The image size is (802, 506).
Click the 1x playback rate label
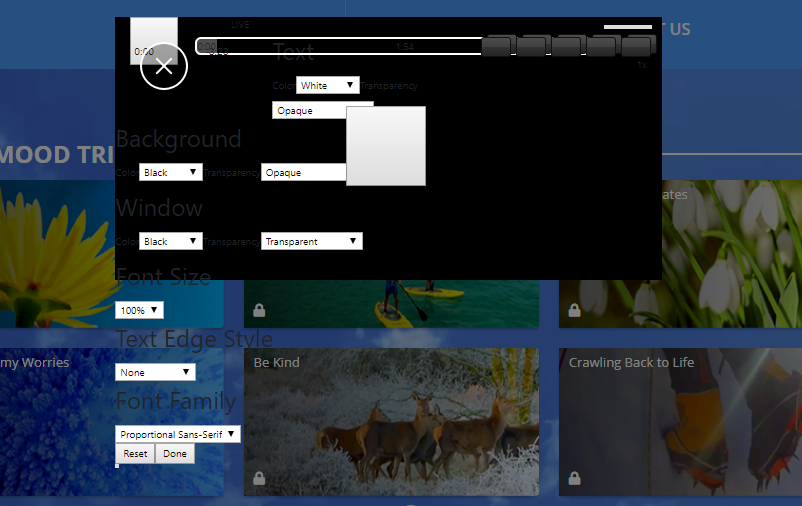coord(642,65)
